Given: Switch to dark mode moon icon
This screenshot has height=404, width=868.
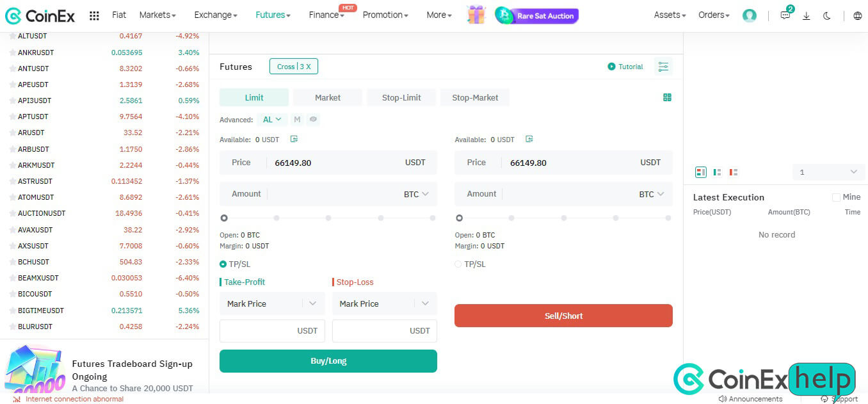Looking at the screenshot, I should click(827, 16).
